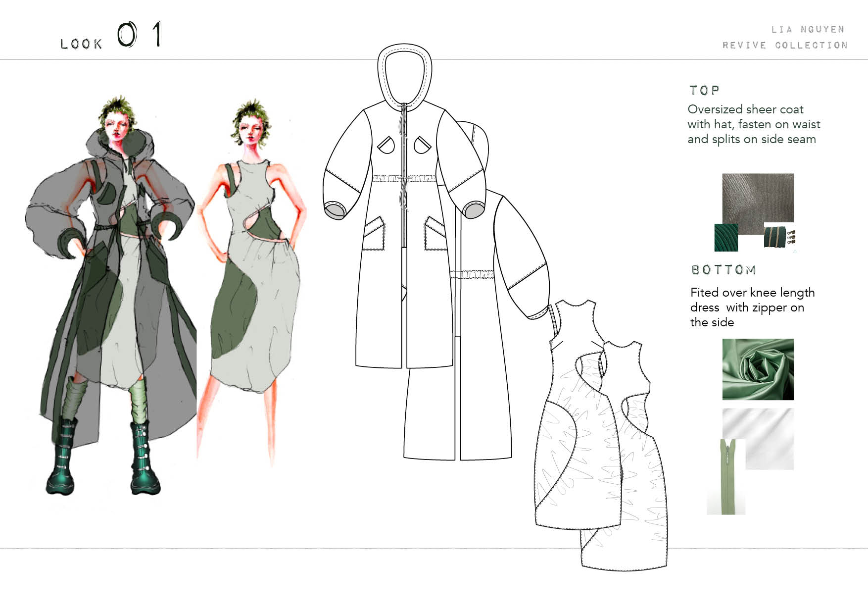Click the "REVIVE COLLECTION" text

pyautogui.click(x=785, y=46)
